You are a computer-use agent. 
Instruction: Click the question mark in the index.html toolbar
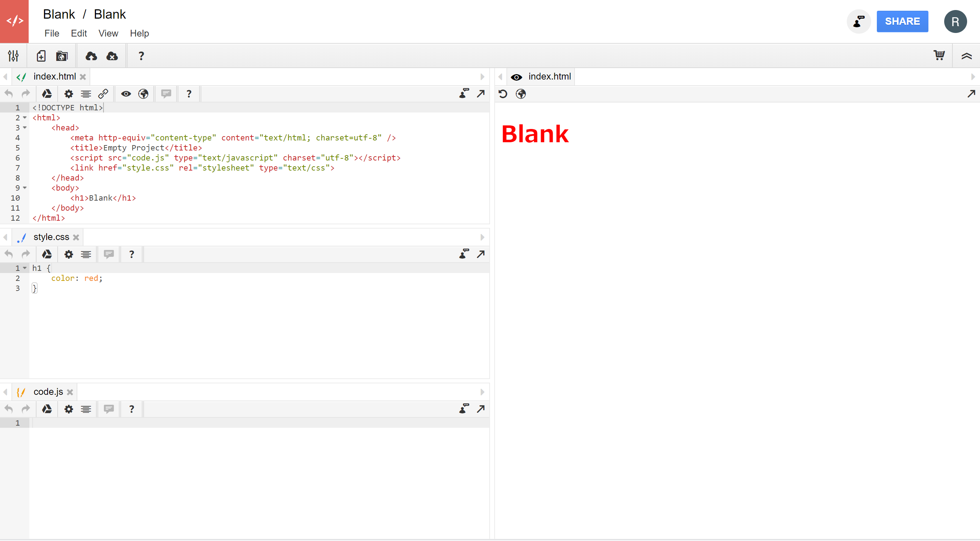click(x=189, y=94)
